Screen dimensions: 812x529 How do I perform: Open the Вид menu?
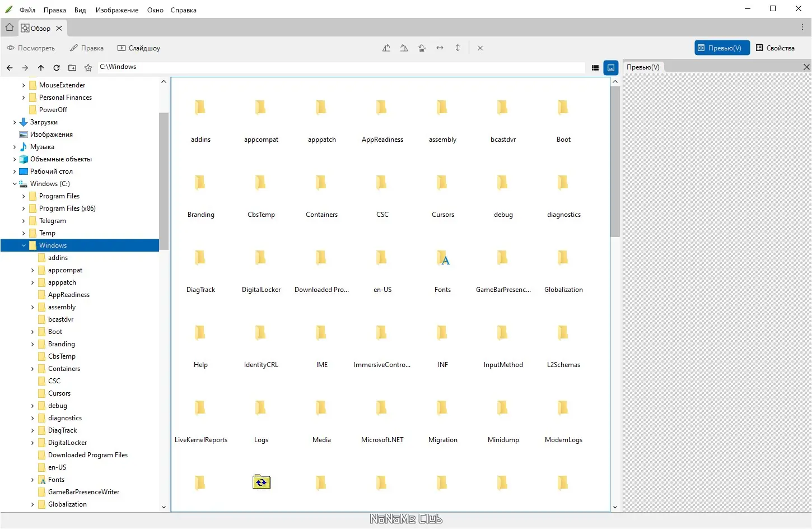(80, 10)
